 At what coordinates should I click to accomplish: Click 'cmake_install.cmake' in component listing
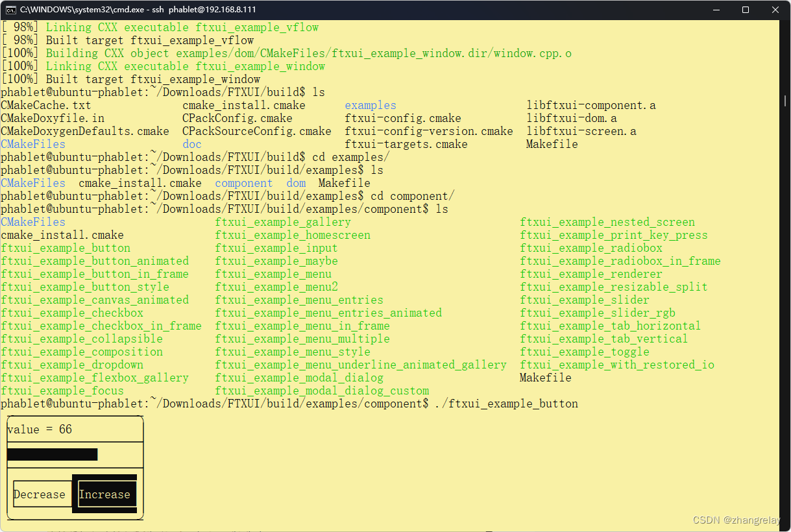[x=62, y=235]
